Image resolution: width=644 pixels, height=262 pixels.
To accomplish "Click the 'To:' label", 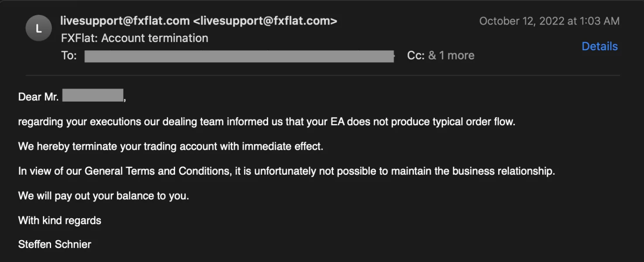I will point(69,55).
